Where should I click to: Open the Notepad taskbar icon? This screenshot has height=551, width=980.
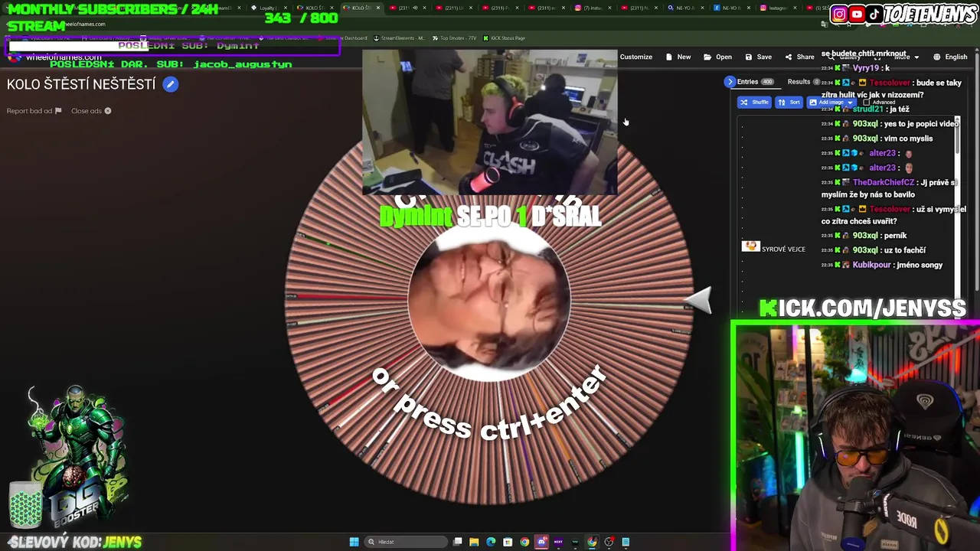(x=626, y=542)
